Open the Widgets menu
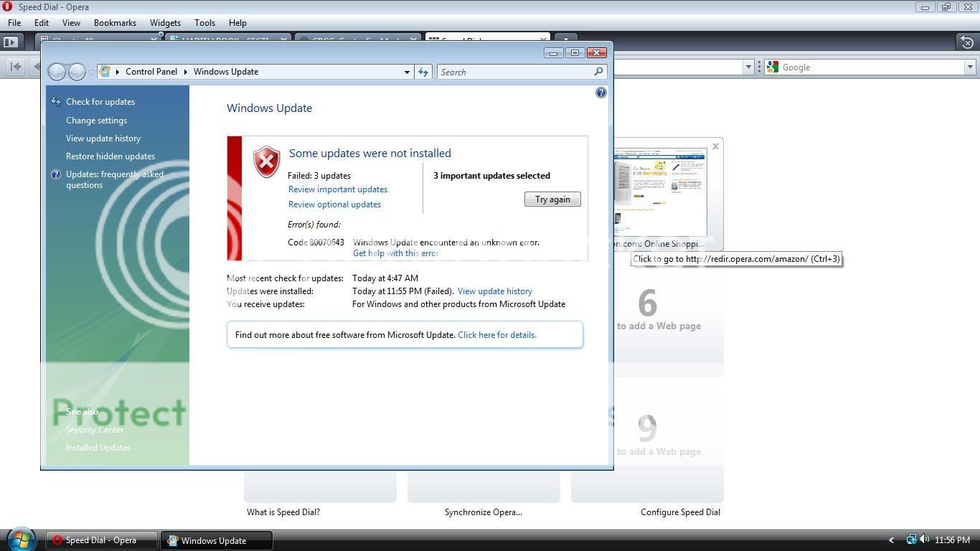 coord(165,23)
